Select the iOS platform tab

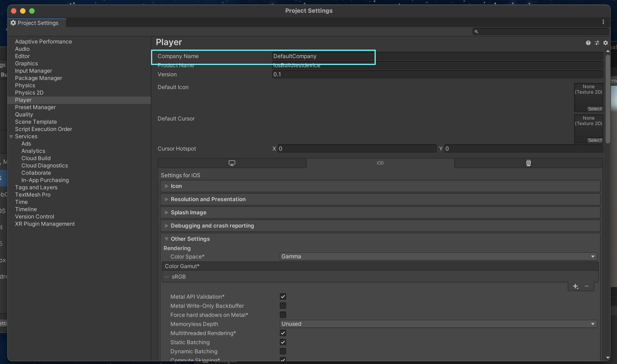380,163
